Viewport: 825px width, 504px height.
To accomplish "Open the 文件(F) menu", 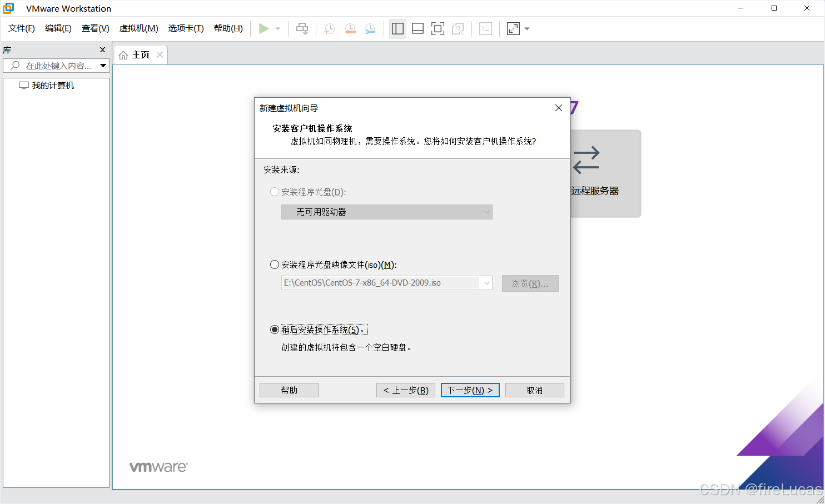I will pos(22,28).
